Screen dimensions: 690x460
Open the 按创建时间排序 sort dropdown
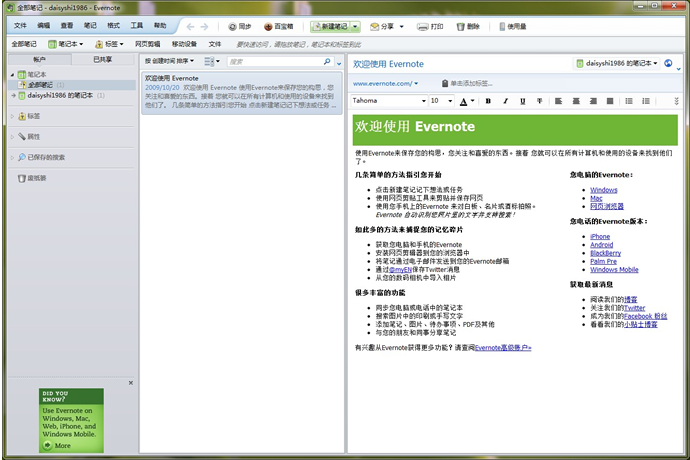pos(172,61)
